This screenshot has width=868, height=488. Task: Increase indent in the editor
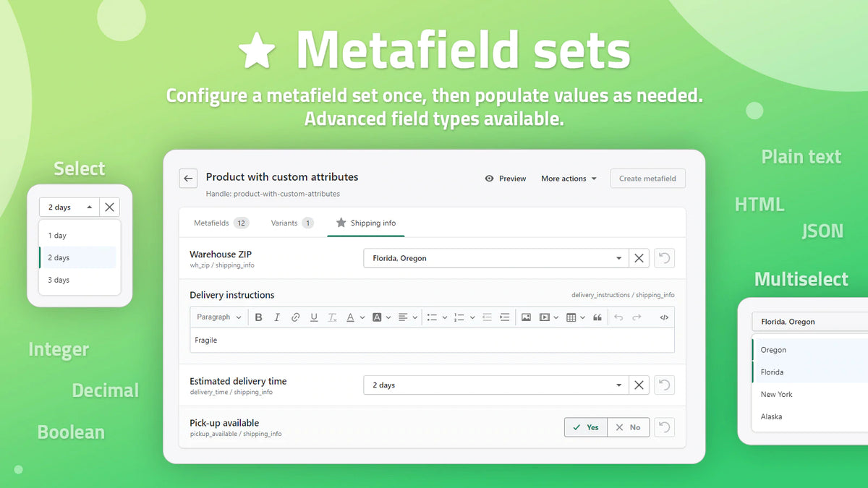pyautogui.click(x=504, y=317)
